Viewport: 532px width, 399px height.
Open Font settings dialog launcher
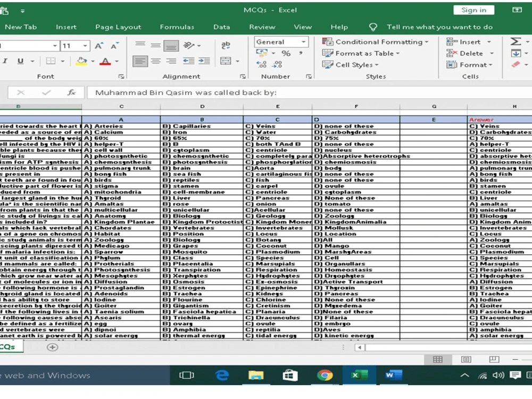[x=121, y=77]
